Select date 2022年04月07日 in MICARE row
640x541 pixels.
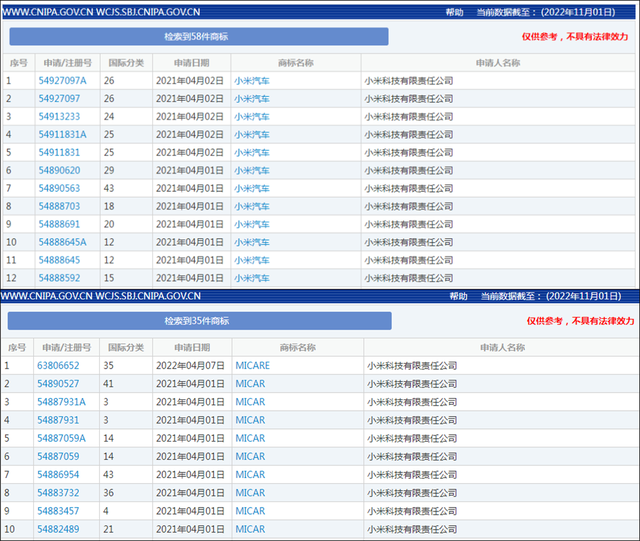[190, 366]
